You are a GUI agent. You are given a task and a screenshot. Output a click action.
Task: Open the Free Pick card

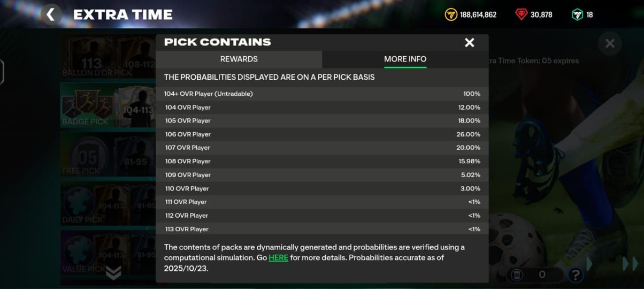[x=107, y=154]
